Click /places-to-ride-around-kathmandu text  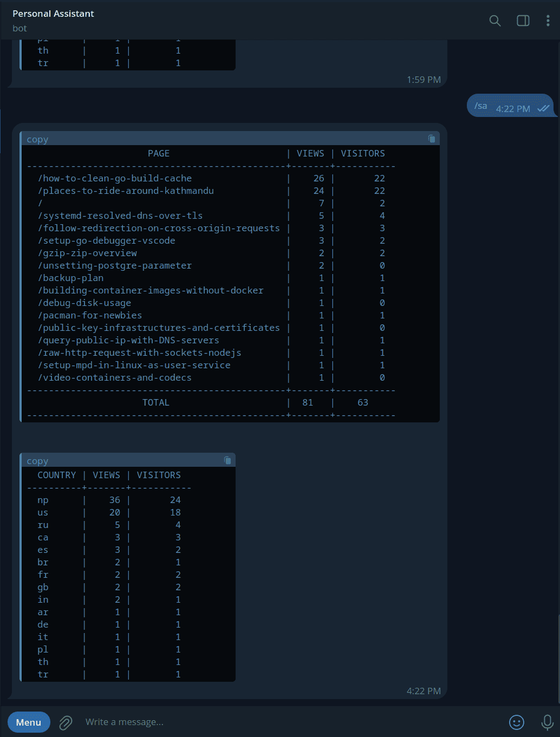(x=126, y=191)
